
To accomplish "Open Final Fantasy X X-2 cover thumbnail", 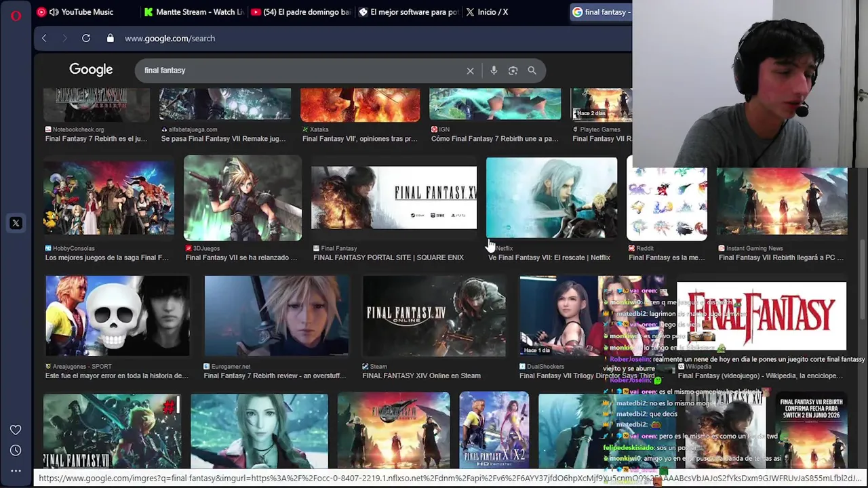I will coord(494,430).
